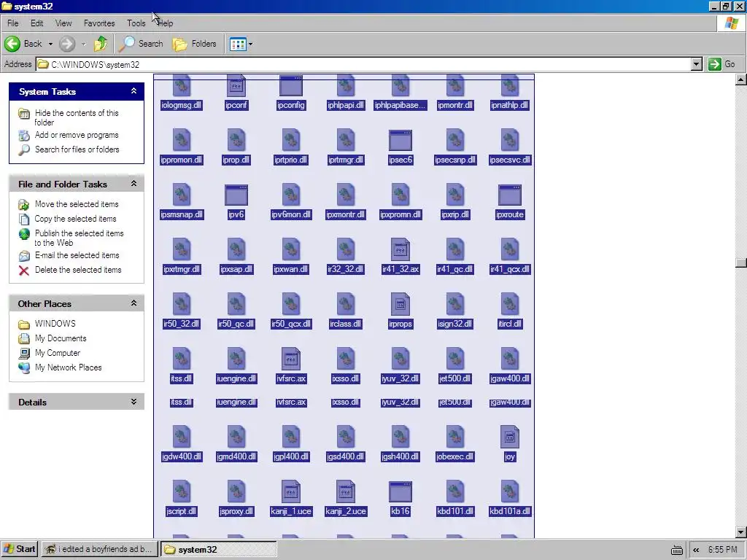Click Copy the selected items link
This screenshot has height=560, width=747.
[75, 219]
